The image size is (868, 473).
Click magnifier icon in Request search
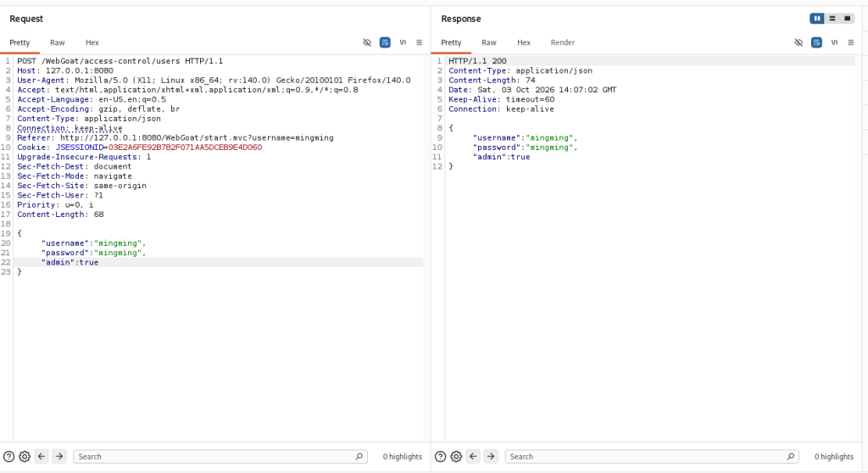coord(359,456)
